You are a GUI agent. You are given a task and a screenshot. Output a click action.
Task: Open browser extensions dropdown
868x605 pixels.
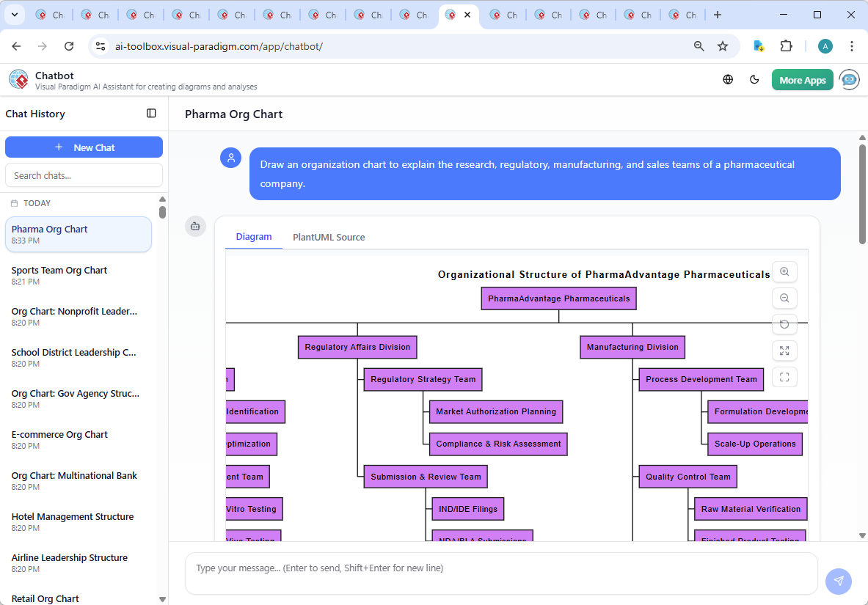[x=786, y=45]
